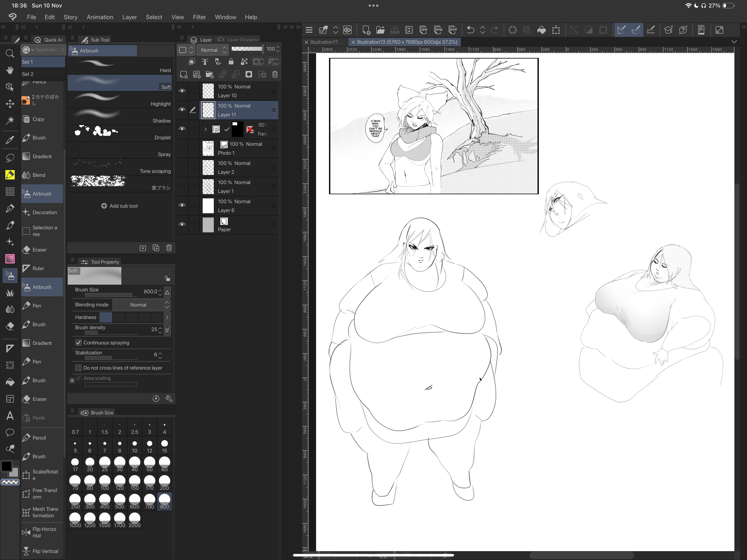Expand the frame folder layer chevron
The height and width of the screenshot is (560, 747).
[205, 129]
